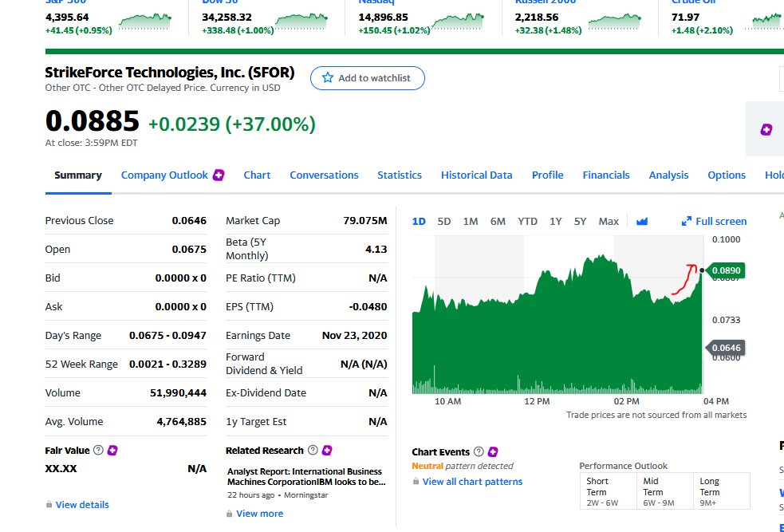Expand the chart to Full screen

pos(714,221)
